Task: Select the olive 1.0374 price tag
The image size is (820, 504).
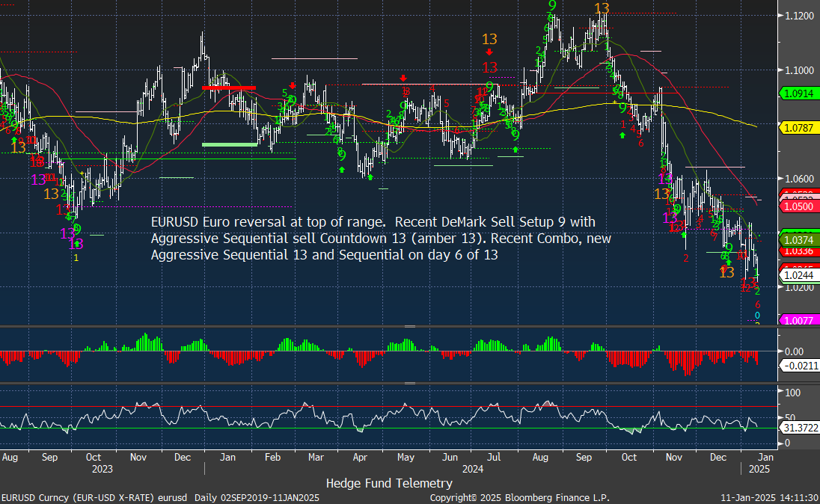Action: (799, 240)
